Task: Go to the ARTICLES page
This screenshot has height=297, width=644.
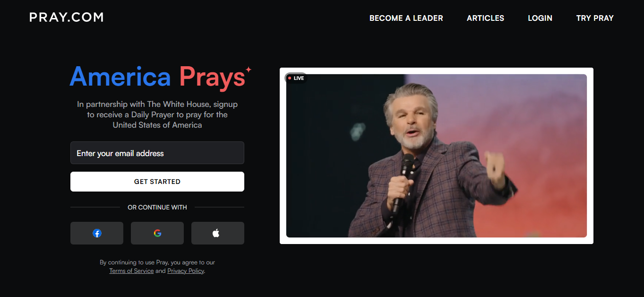Action: click(x=485, y=18)
